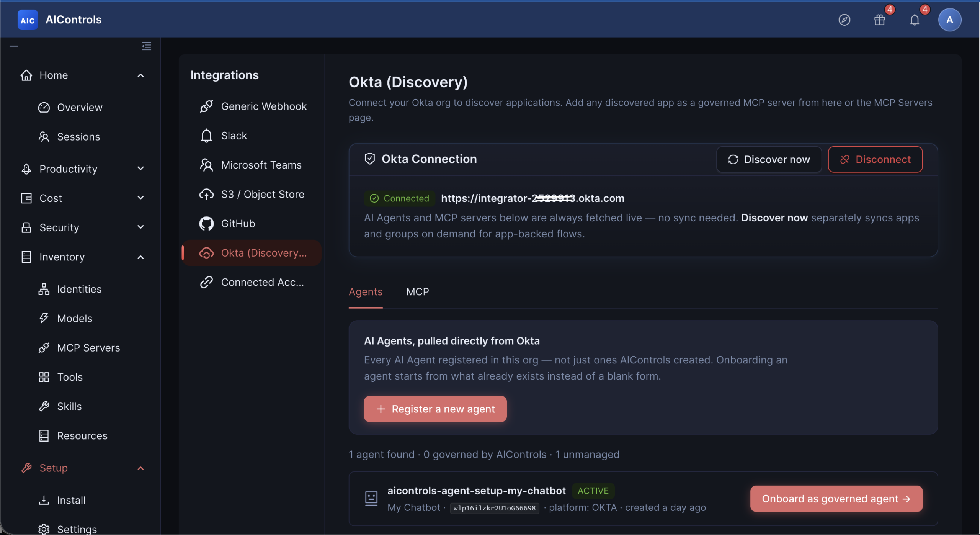
Task: Click the Okta Connection card title
Action: point(429,159)
